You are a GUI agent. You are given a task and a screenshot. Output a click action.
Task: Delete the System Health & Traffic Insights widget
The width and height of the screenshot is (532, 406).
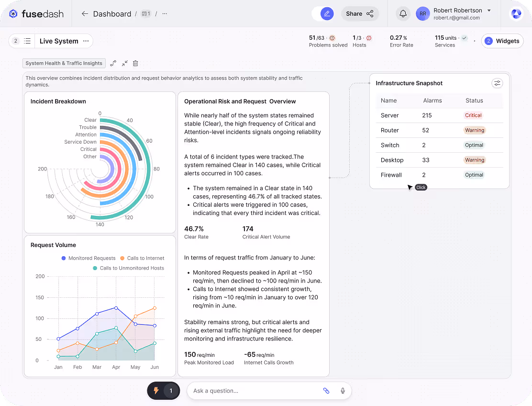pyautogui.click(x=135, y=63)
